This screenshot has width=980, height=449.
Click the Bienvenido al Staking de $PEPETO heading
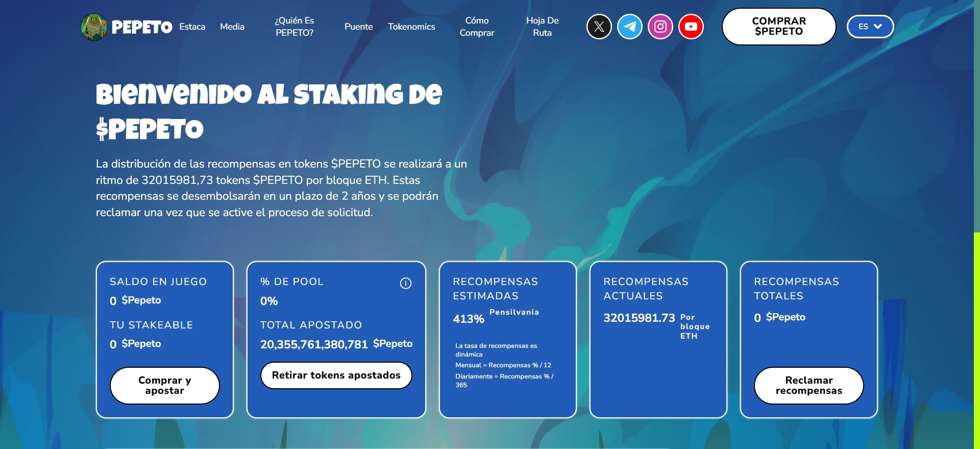(x=269, y=111)
